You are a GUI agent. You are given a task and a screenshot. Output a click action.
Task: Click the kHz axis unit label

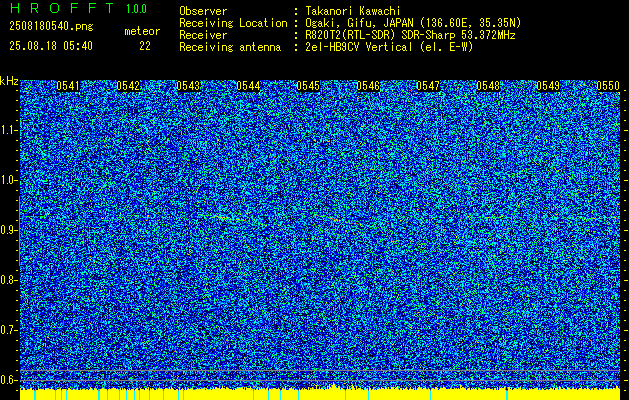tap(9, 81)
